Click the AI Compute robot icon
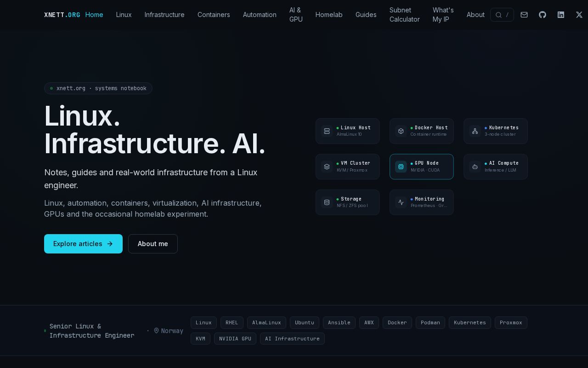 click(475, 167)
